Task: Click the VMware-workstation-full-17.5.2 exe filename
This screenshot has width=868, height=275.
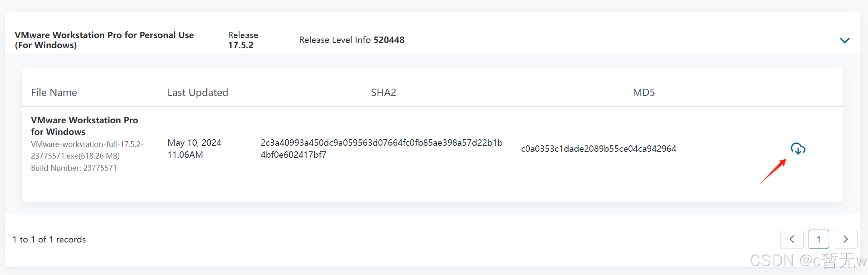Action: click(x=87, y=150)
